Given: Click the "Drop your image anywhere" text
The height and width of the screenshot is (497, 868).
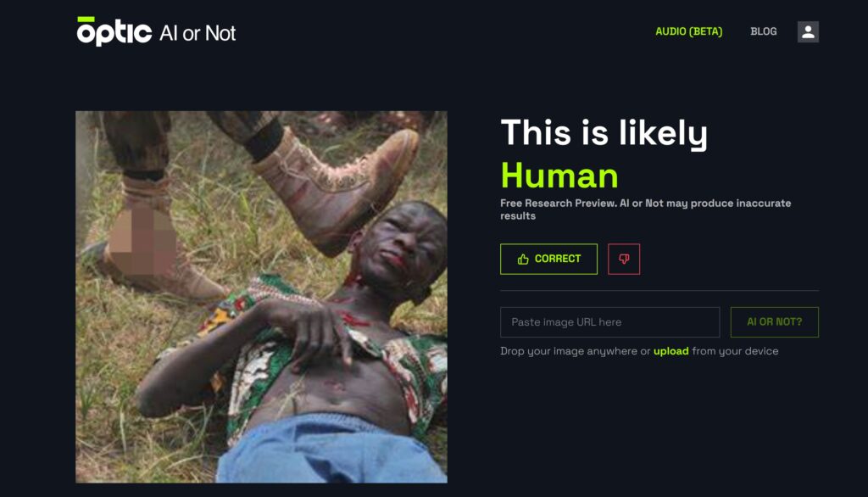Looking at the screenshot, I should [569, 351].
